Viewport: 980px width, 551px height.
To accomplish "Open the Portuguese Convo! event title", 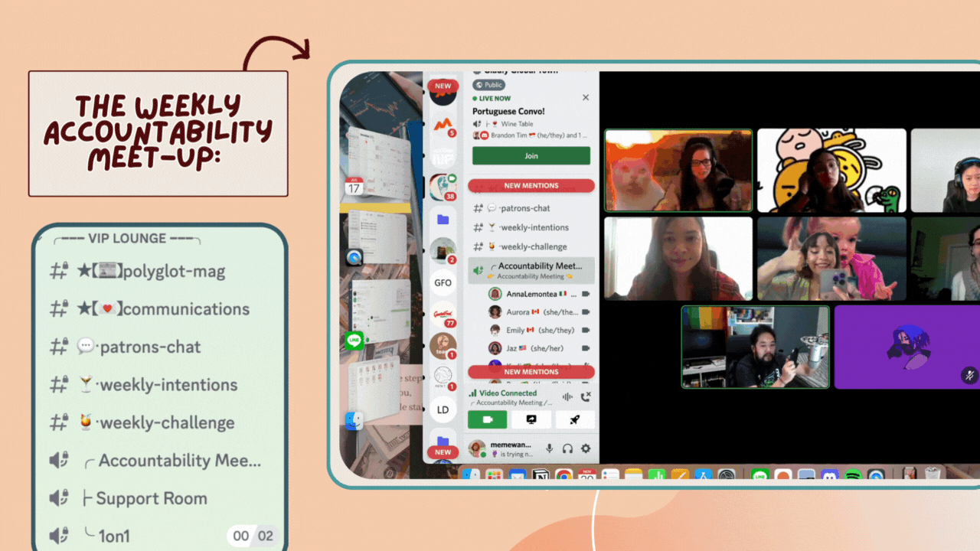I will [508, 111].
